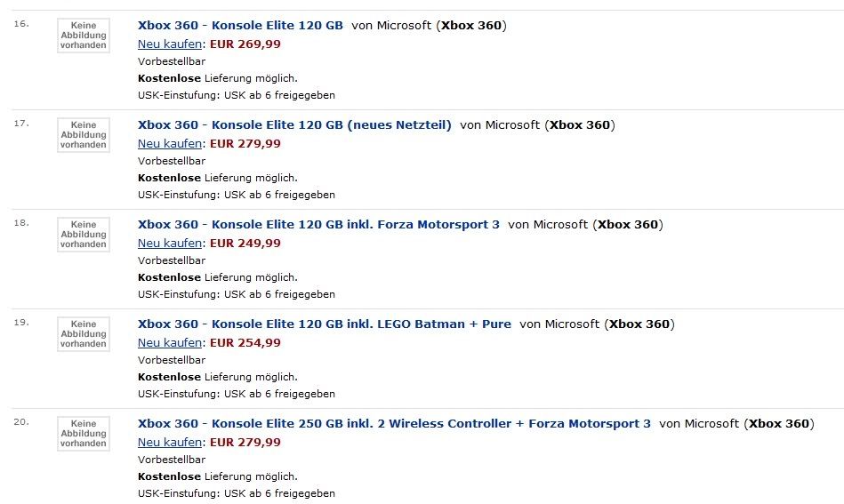Open the Xbox 360 Konsole Elite 120 GB title link in listing 16

tap(240, 26)
